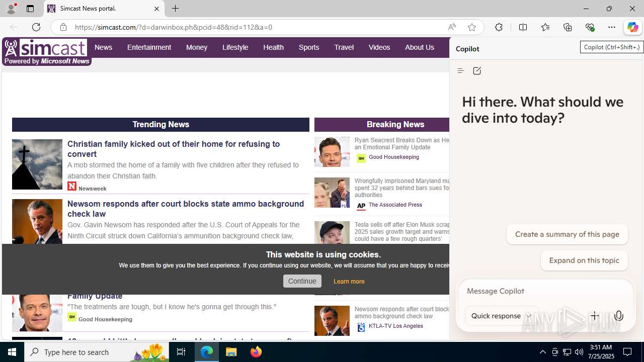Open the Entertainment menu item
Image resolution: width=644 pixels, height=362 pixels.
149,47
